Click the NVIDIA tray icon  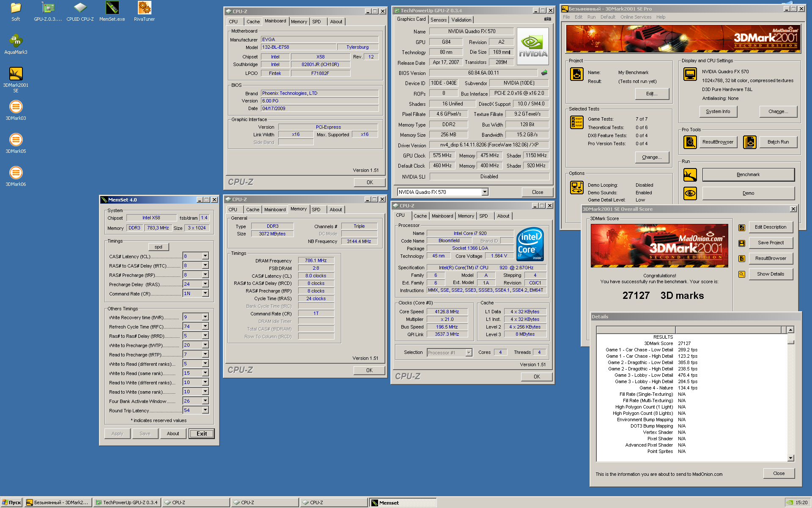(x=790, y=502)
